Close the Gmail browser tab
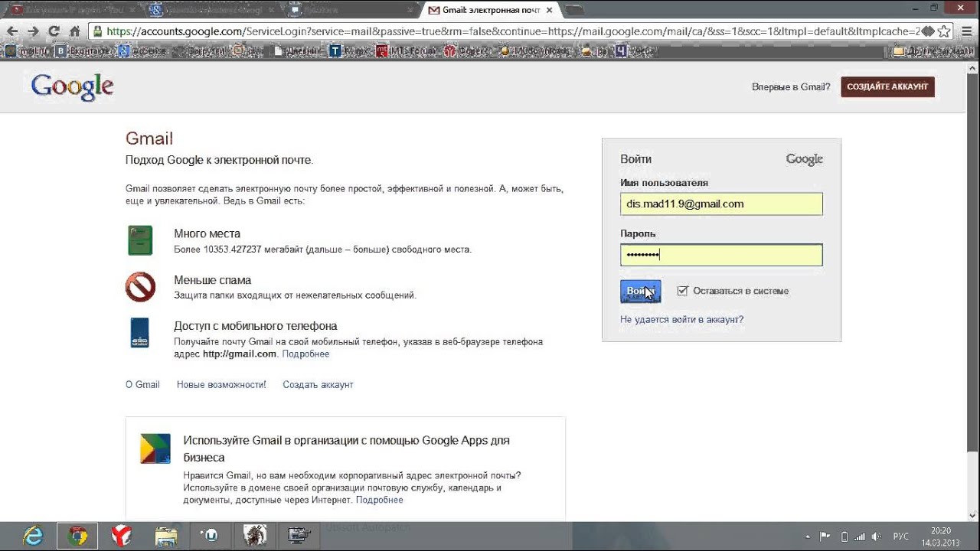The height and width of the screenshot is (551, 980). pyautogui.click(x=549, y=10)
